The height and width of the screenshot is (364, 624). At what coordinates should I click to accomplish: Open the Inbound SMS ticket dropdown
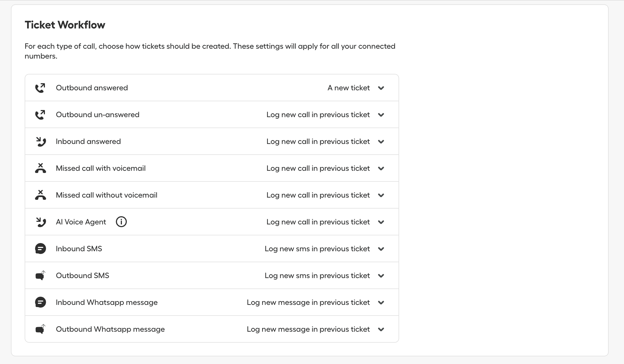point(381,249)
